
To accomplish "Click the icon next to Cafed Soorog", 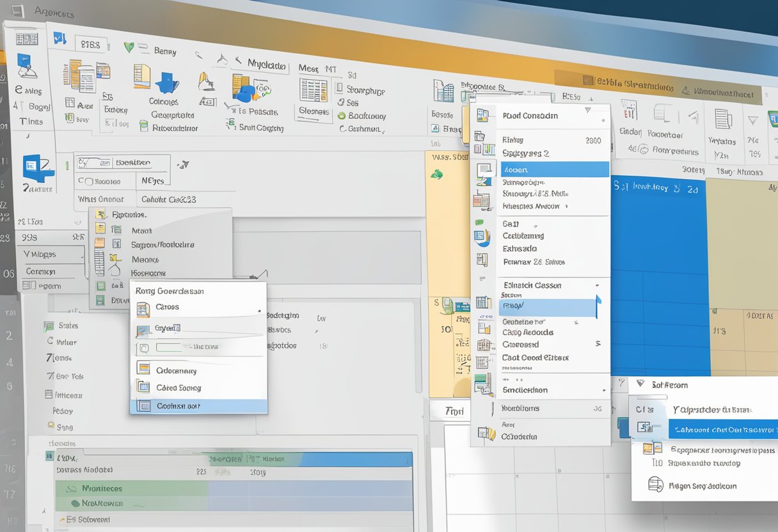I will click(x=144, y=387).
